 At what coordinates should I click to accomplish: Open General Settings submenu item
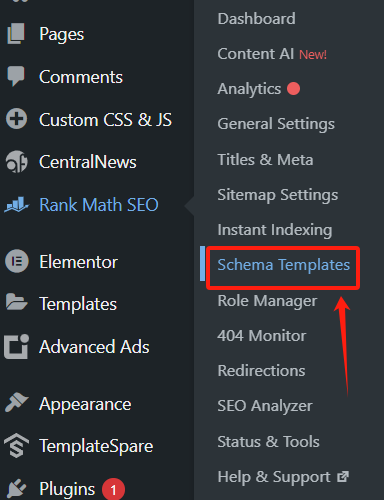pos(276,124)
